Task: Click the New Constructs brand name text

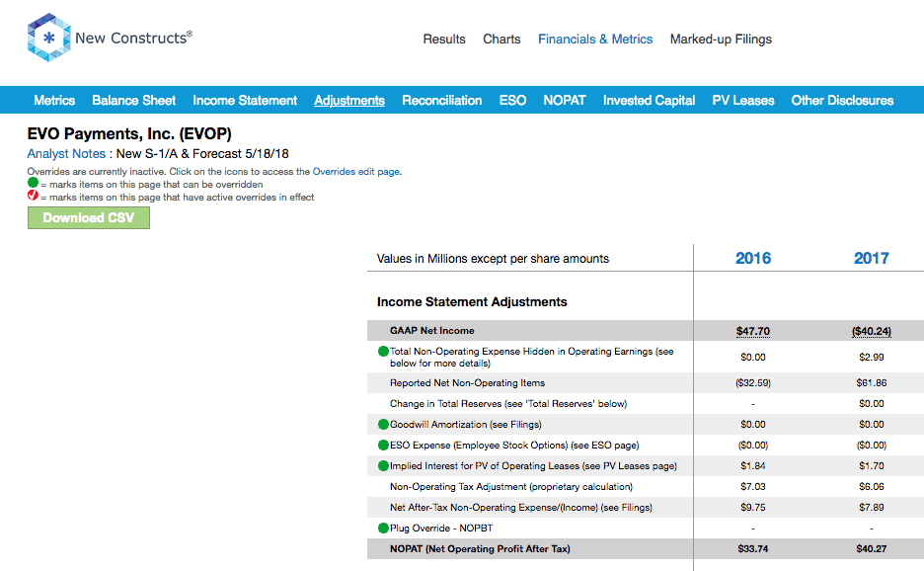Action: tap(134, 38)
